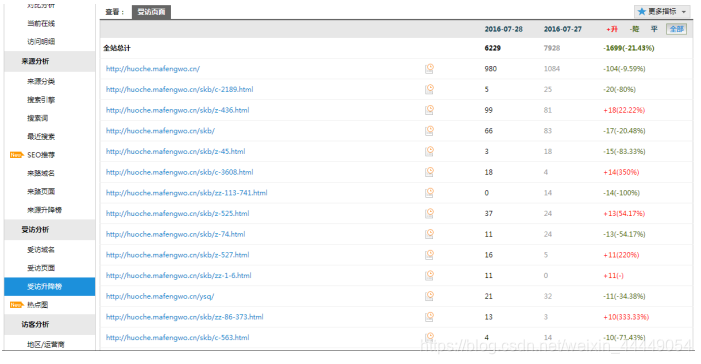This screenshot has height=364, width=701.
Task: Open 搜索引擎 in the sidebar
Action: 41,100
